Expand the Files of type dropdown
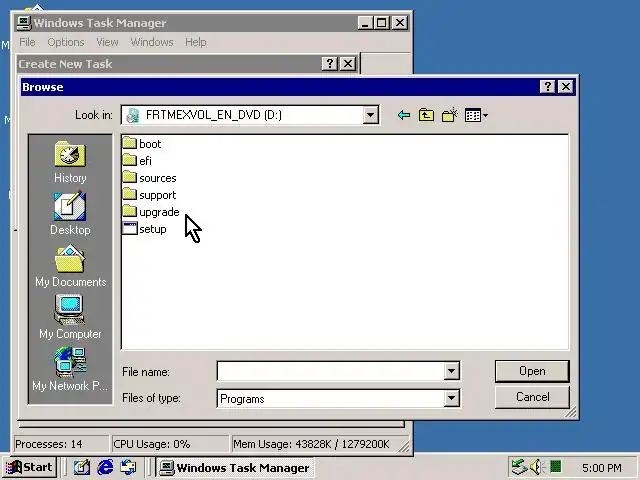The height and width of the screenshot is (480, 640). [x=451, y=398]
